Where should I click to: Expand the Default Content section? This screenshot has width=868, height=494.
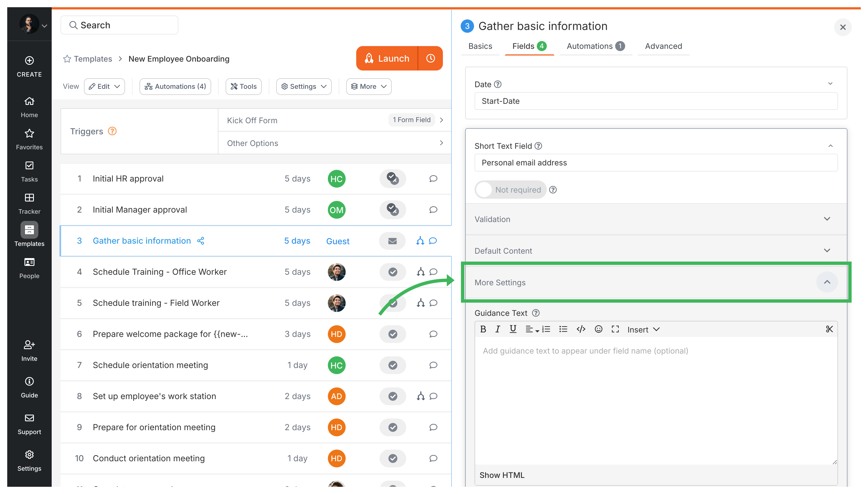click(x=827, y=250)
